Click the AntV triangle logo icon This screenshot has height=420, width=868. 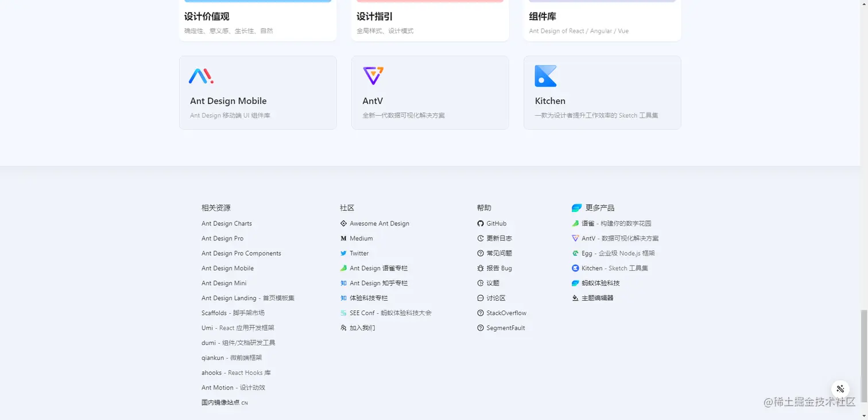(373, 76)
